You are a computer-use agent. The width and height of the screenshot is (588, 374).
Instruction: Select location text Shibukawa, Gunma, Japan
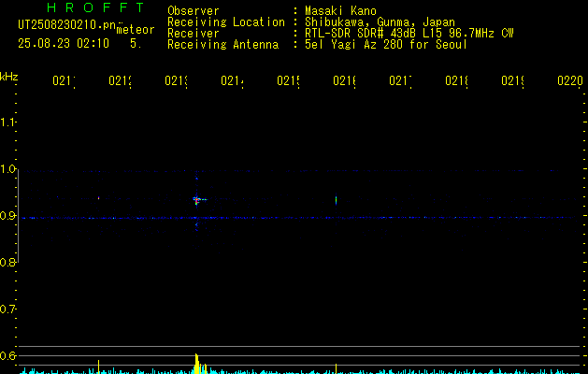[x=380, y=22]
